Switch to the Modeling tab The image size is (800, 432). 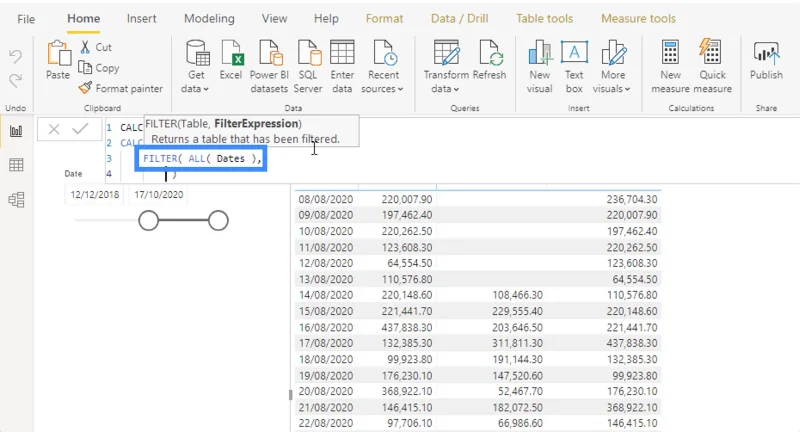[x=209, y=18]
